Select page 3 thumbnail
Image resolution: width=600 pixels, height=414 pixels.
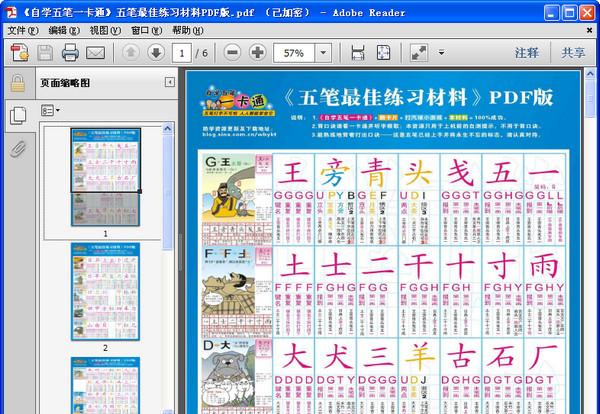pyautogui.click(x=106, y=385)
